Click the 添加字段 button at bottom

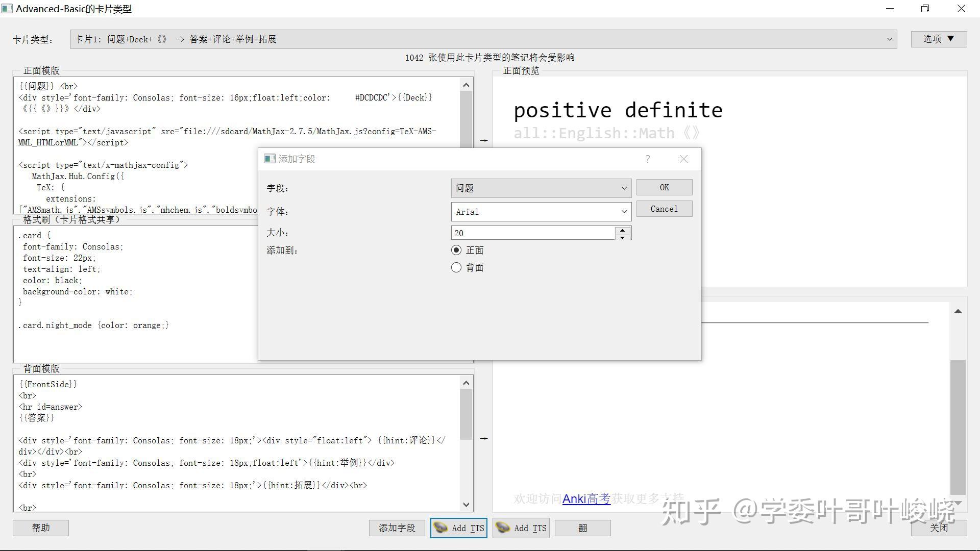click(397, 528)
